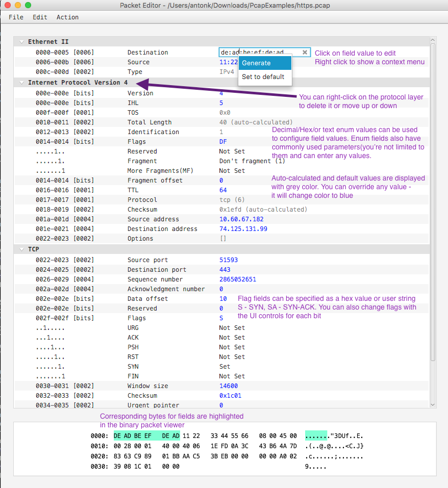Edit Destination port value 443
Viewport: 448px width, 488px height.
pos(225,270)
